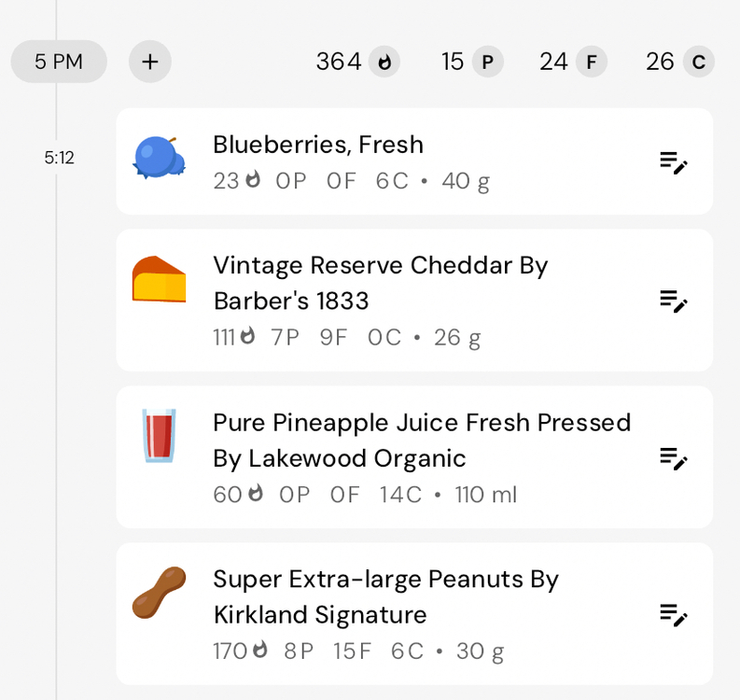Open Pure Pineapple Juice By Lakewood Organic
740x700 pixels.
[422, 440]
